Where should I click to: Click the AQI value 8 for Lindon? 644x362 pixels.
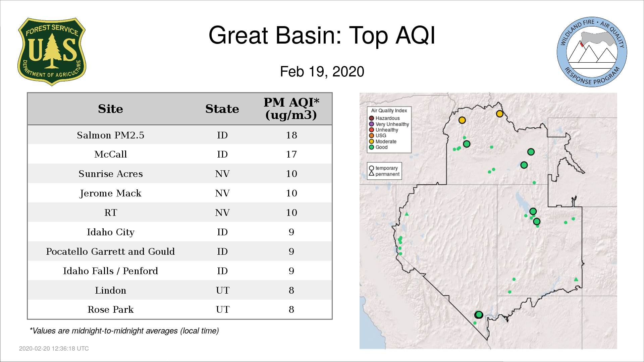291,290
